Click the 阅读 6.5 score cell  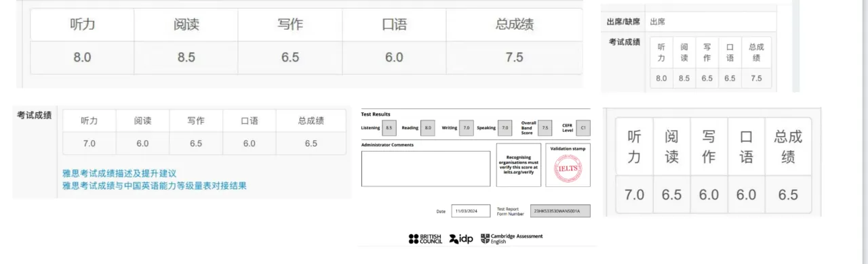pos(671,195)
